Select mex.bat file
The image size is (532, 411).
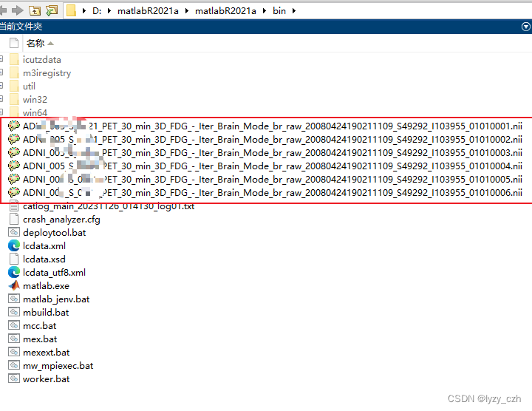point(40,339)
